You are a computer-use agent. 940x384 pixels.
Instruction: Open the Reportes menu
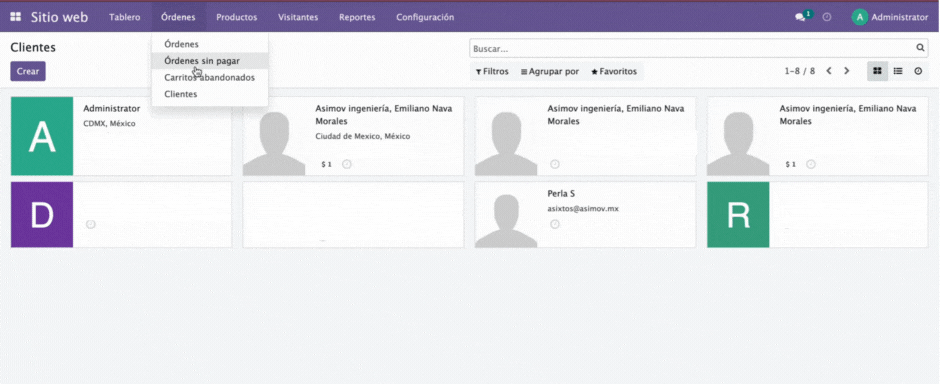(357, 17)
